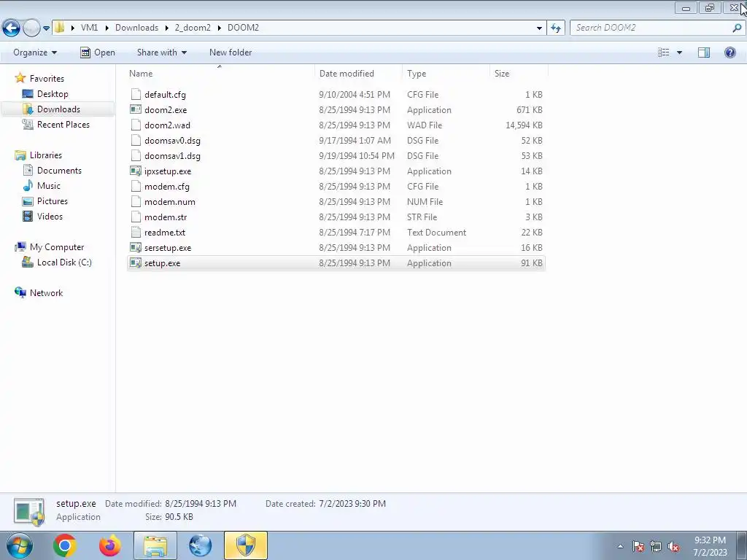Viewport: 747px width, 560px height.
Task: Select the readme.txt document icon
Action: tap(136, 233)
